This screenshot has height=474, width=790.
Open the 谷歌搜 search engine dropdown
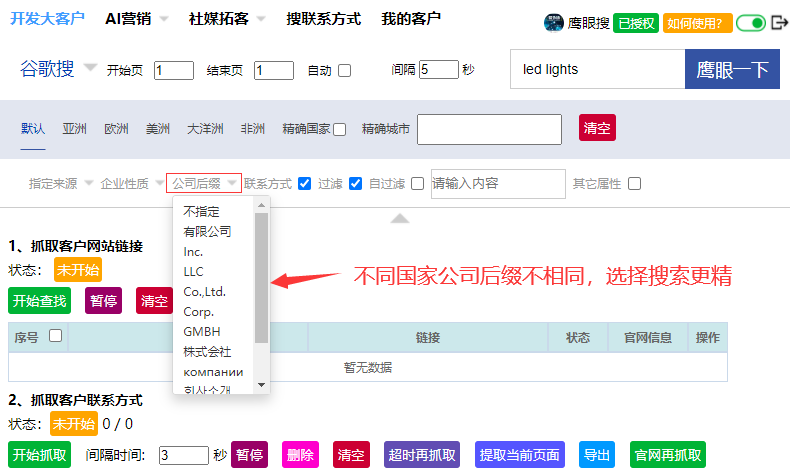point(90,68)
